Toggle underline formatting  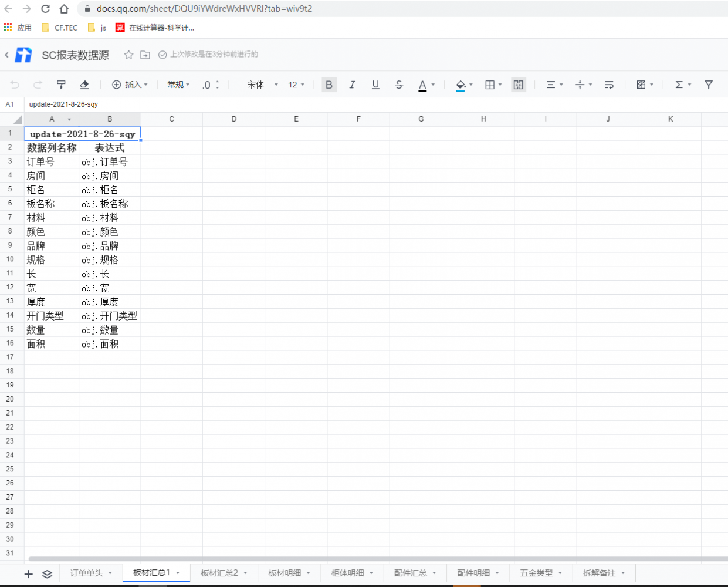(x=375, y=85)
